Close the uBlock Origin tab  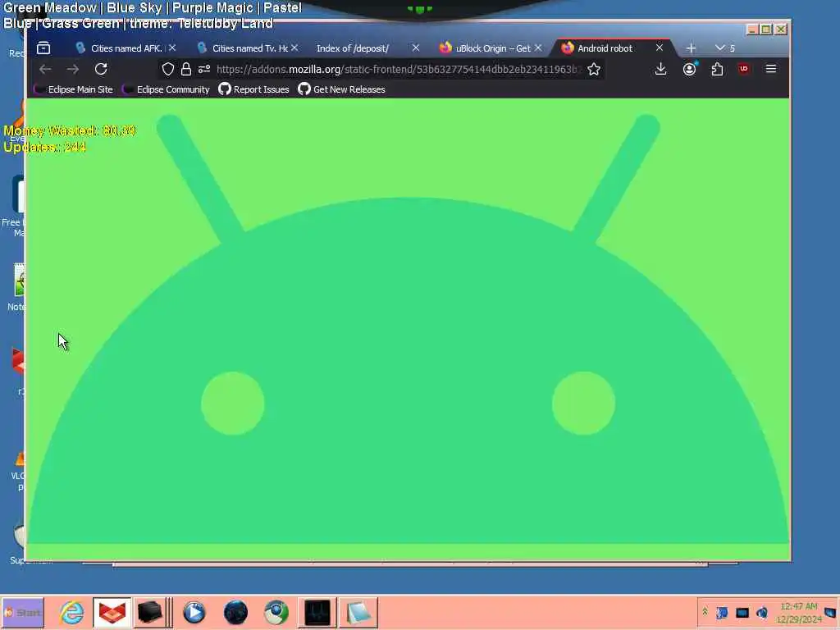pyautogui.click(x=538, y=48)
